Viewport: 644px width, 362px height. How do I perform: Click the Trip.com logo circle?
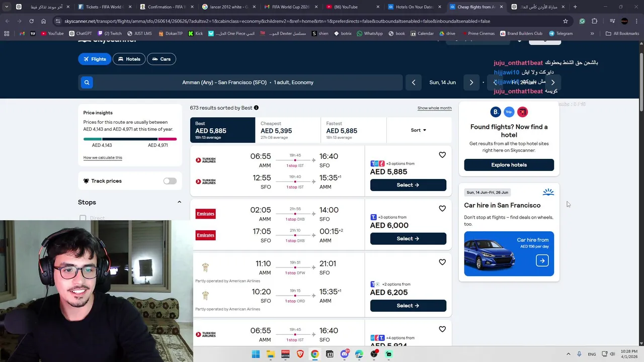[x=509, y=112]
